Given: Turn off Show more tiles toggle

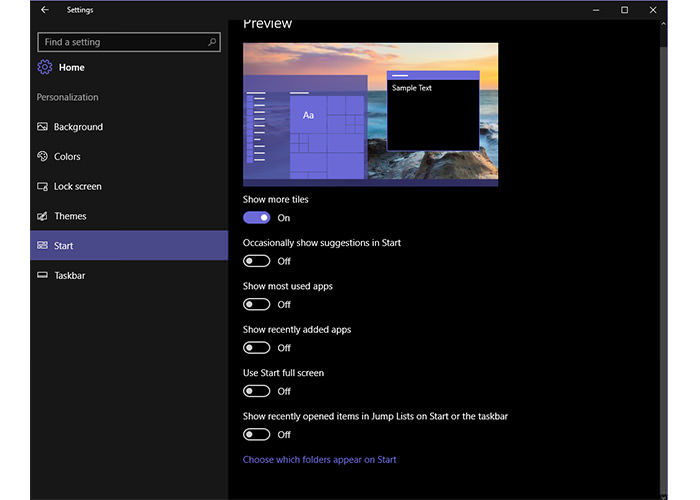Looking at the screenshot, I should click(257, 218).
